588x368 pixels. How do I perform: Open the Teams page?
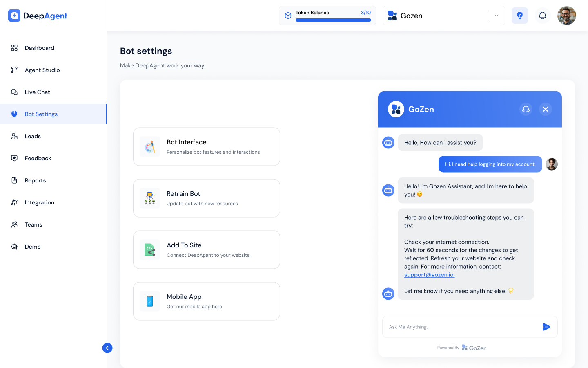tap(53, 224)
